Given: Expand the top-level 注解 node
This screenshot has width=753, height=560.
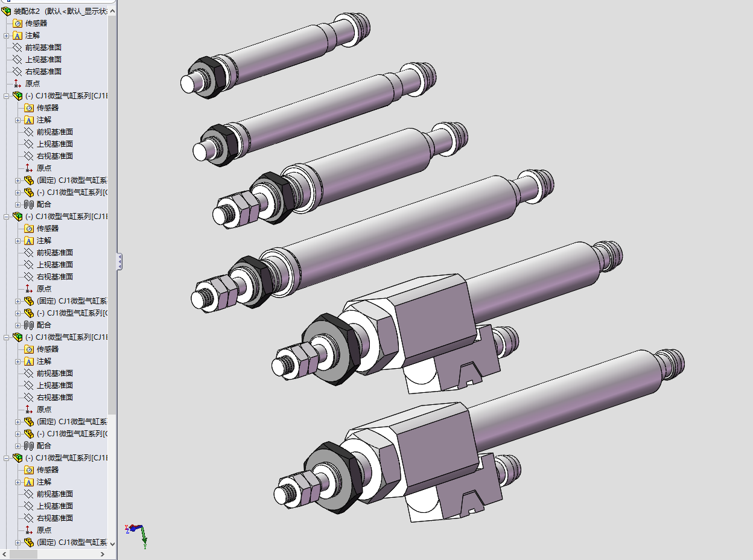Looking at the screenshot, I should tap(6, 36).
